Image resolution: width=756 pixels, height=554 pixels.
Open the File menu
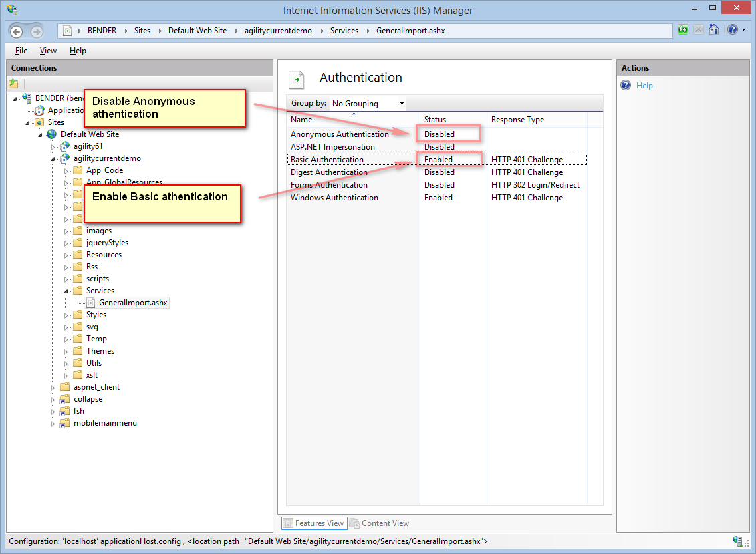[x=21, y=51]
